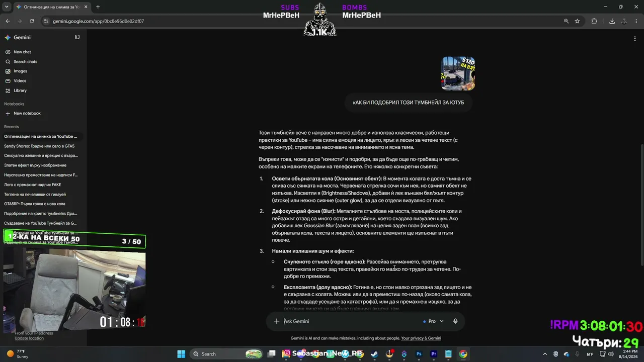Open 'Your privacy & Gemini' link
This screenshot has width=644, height=362.
click(x=421, y=338)
